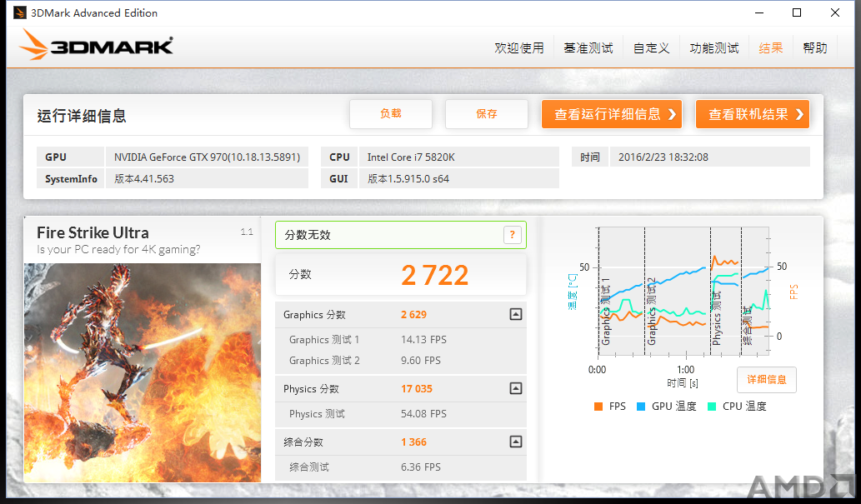
Task: Click the 详细信息 button under chart
Action: coord(767,379)
